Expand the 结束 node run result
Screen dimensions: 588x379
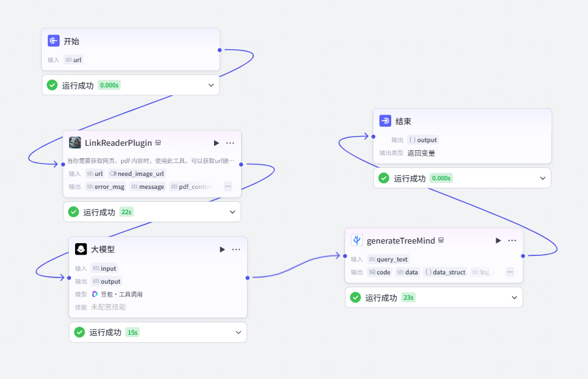[542, 178]
